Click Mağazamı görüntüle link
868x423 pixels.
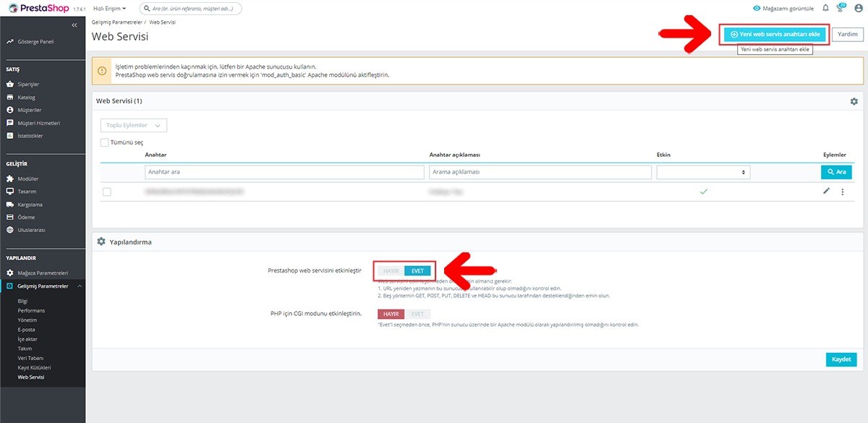783,9
